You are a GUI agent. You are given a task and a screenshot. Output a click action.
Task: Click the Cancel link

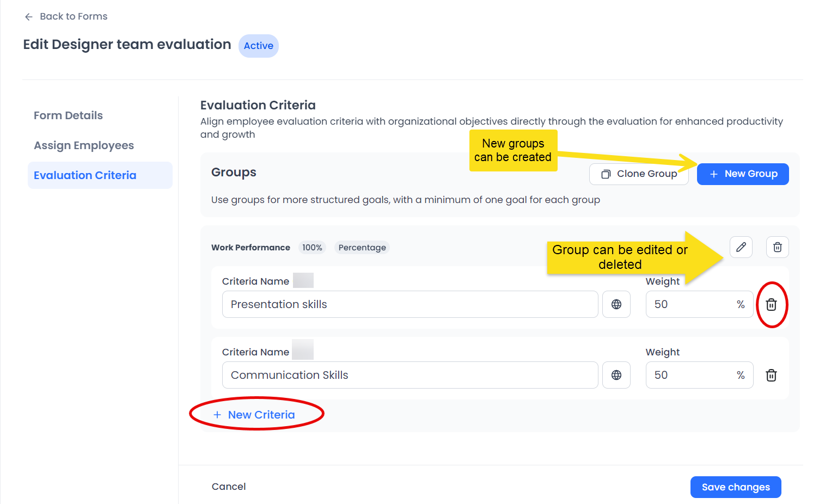(229, 486)
